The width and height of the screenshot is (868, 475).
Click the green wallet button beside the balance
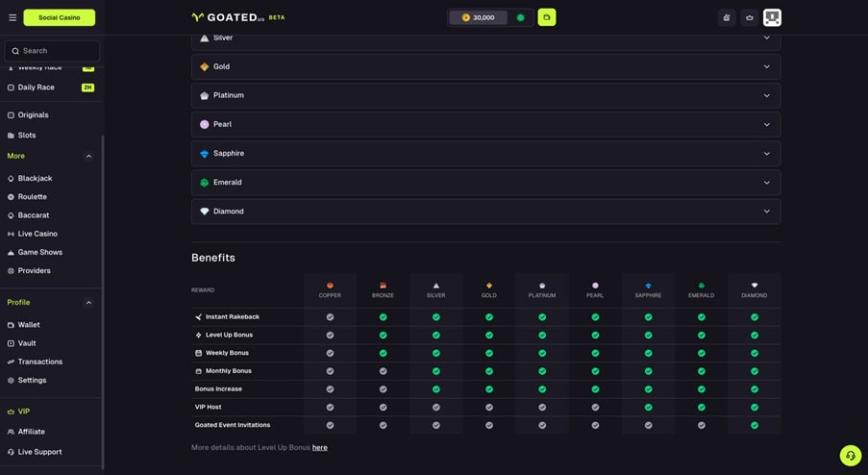pos(546,17)
